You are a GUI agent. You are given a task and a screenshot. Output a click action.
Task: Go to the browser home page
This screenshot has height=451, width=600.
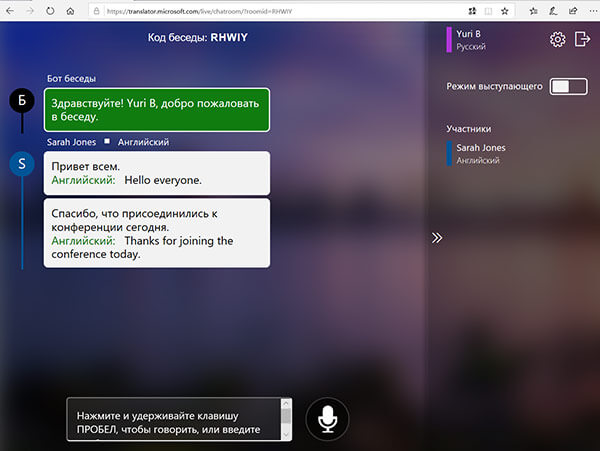(70, 11)
